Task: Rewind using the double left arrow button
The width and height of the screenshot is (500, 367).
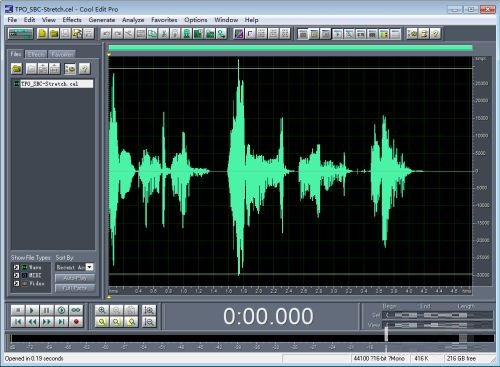Action: tap(32, 322)
